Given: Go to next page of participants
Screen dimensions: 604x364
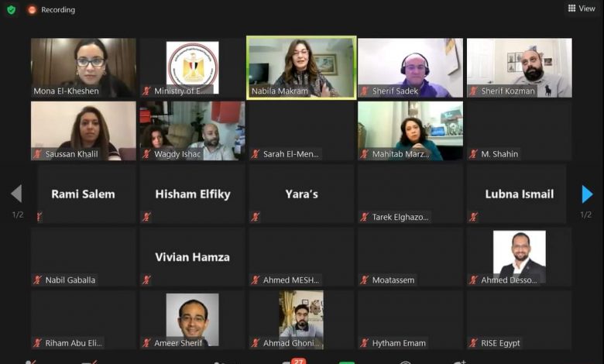Looking at the screenshot, I should point(587,194).
